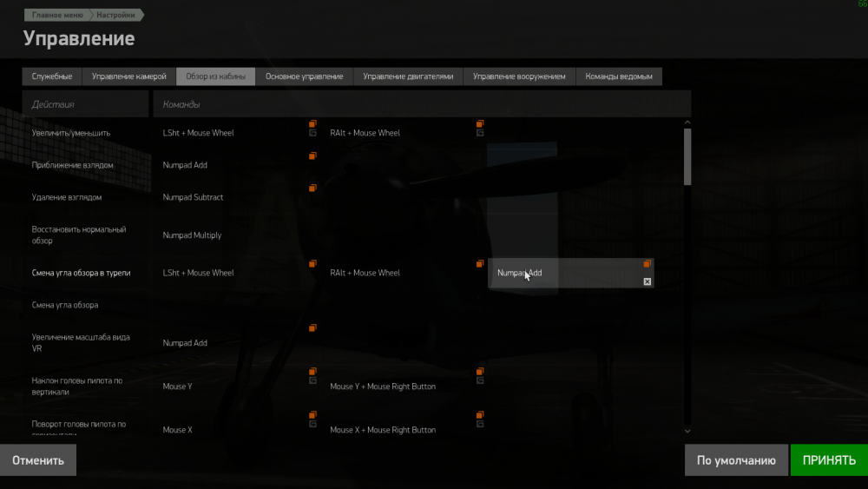The height and width of the screenshot is (489, 868).
Task: Select the Numpad Subtract binding
Action: point(193,197)
